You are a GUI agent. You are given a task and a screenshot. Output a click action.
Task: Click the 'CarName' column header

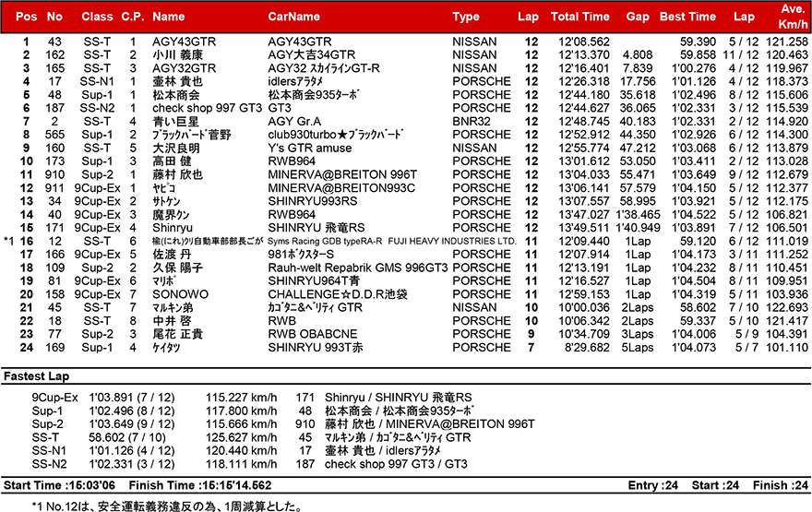(x=293, y=17)
